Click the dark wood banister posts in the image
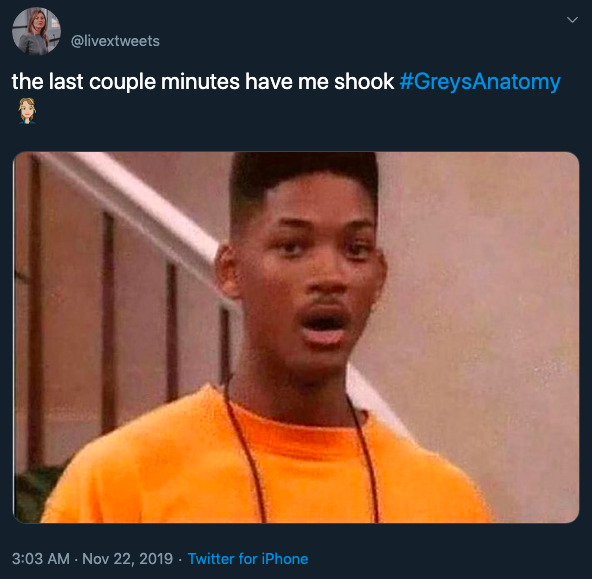The height and width of the screenshot is (579, 592). click(x=109, y=321)
